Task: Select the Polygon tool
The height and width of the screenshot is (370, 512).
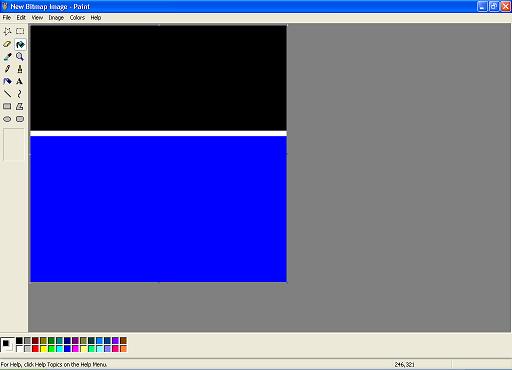Action: point(20,107)
